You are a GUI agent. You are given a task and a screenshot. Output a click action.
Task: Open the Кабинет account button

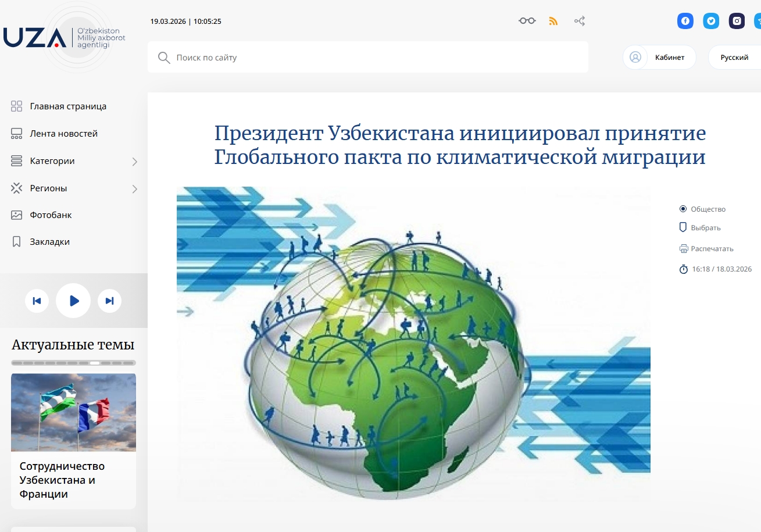(x=659, y=58)
